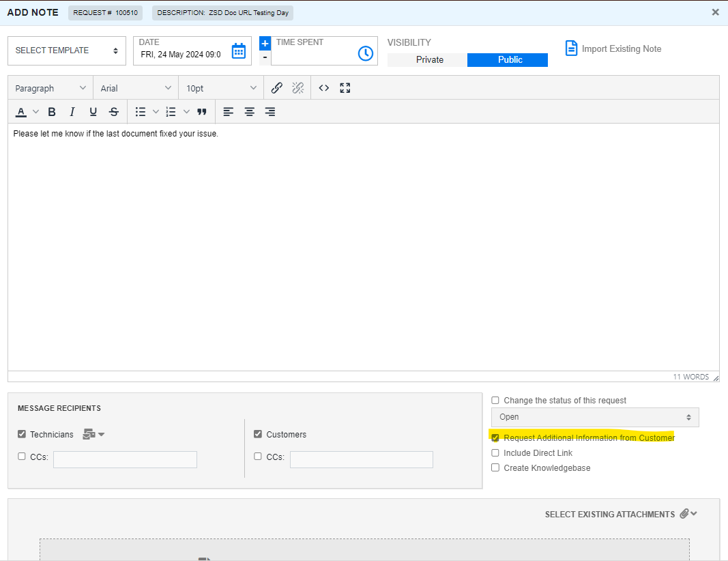
Task: Click the 11 WORDS counter
Action: pos(691,377)
